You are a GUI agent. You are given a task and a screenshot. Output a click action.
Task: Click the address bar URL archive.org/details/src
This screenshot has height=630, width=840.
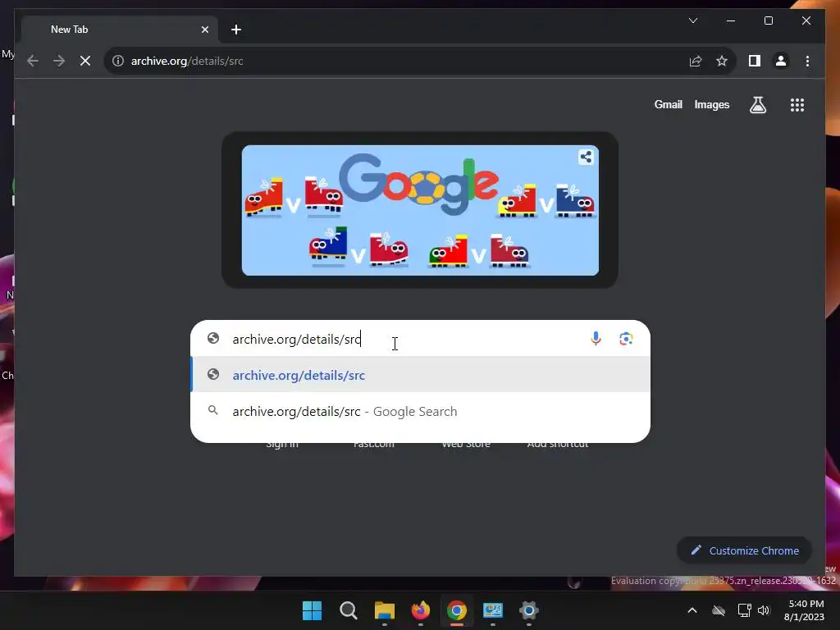187,61
